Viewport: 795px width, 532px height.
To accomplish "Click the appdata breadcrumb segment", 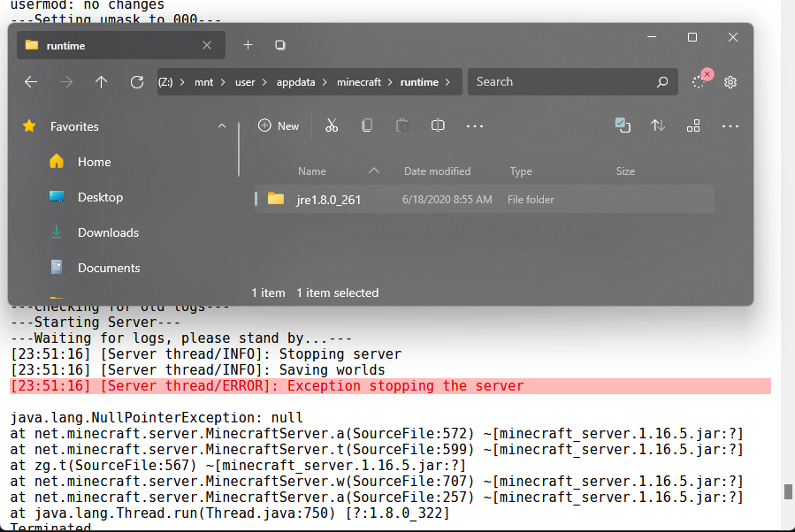I will point(295,82).
